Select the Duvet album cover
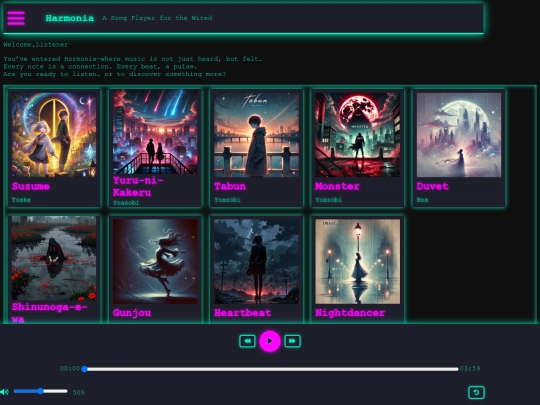Screen dimensions: 540x405 (459, 135)
